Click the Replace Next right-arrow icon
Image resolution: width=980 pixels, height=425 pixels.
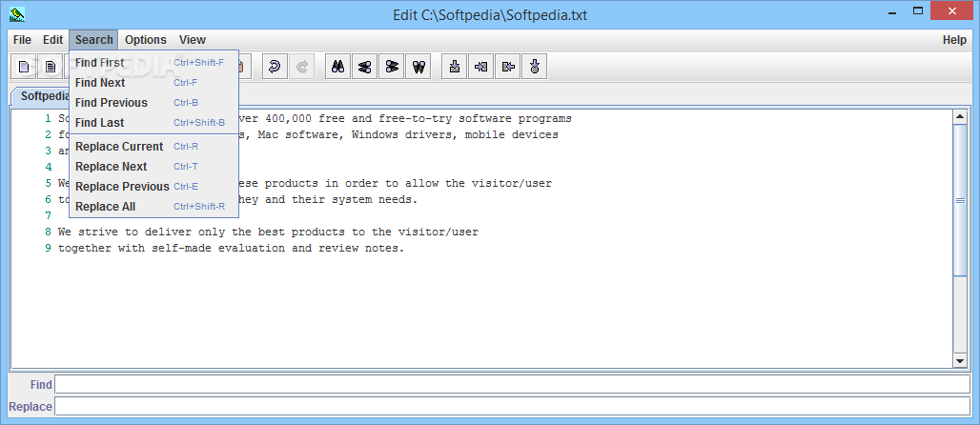[481, 67]
